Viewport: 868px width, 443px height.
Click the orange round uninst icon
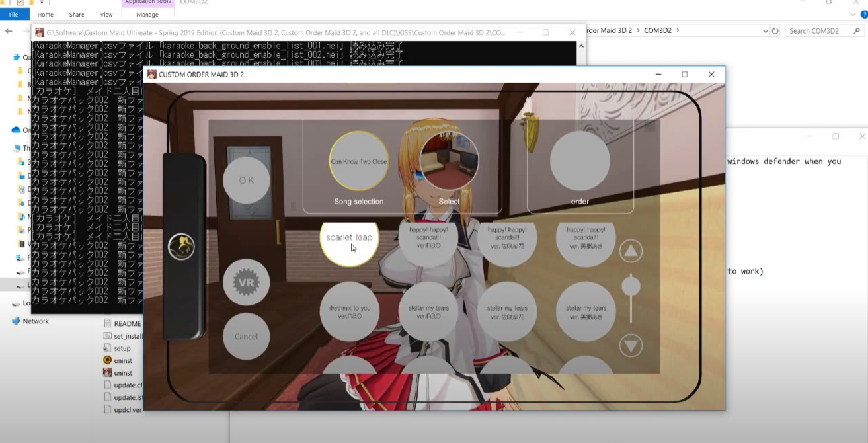click(108, 360)
